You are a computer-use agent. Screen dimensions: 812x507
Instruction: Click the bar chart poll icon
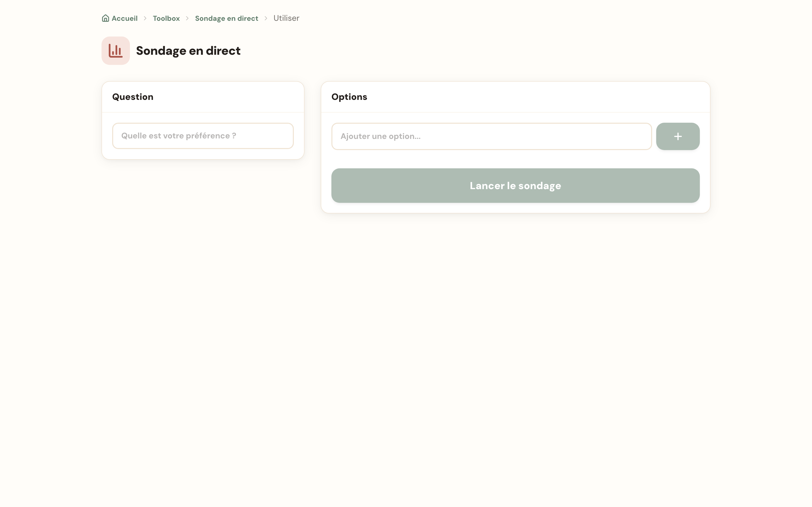(x=116, y=51)
